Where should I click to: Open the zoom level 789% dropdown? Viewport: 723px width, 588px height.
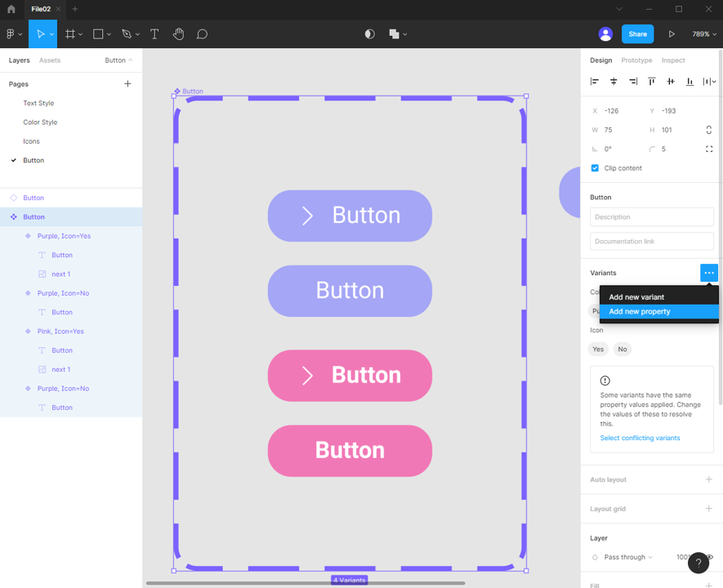(703, 34)
